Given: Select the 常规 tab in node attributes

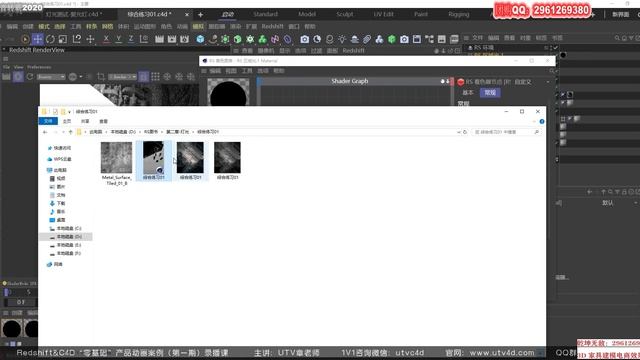Looking at the screenshot, I should (490, 93).
